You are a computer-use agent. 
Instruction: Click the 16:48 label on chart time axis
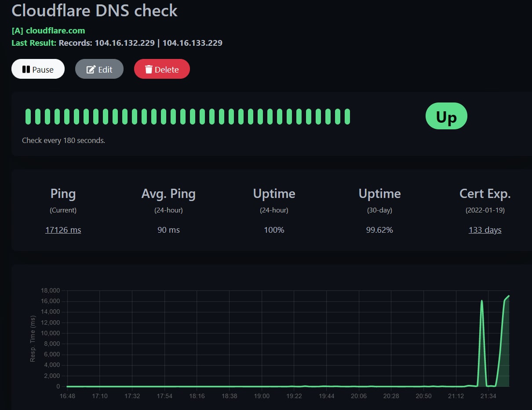67,396
